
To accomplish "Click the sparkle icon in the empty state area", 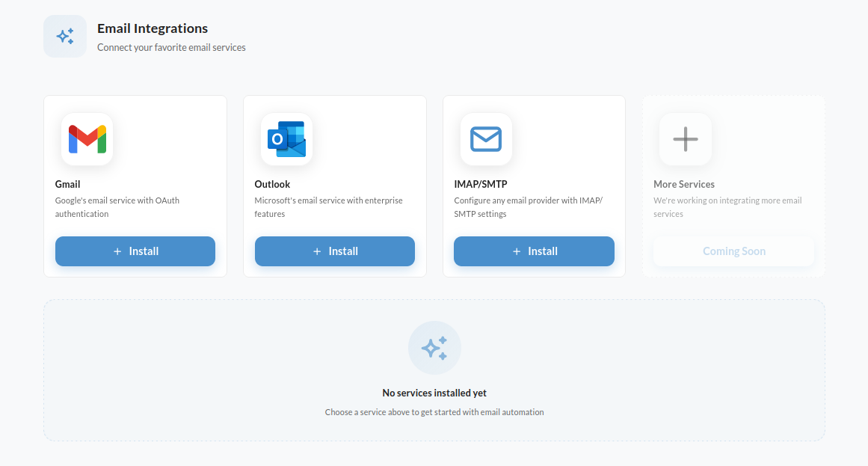I will [x=434, y=347].
